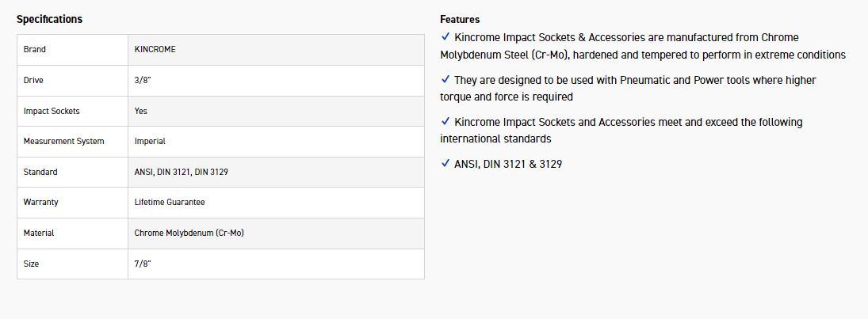Click the Drive row label

click(34, 80)
